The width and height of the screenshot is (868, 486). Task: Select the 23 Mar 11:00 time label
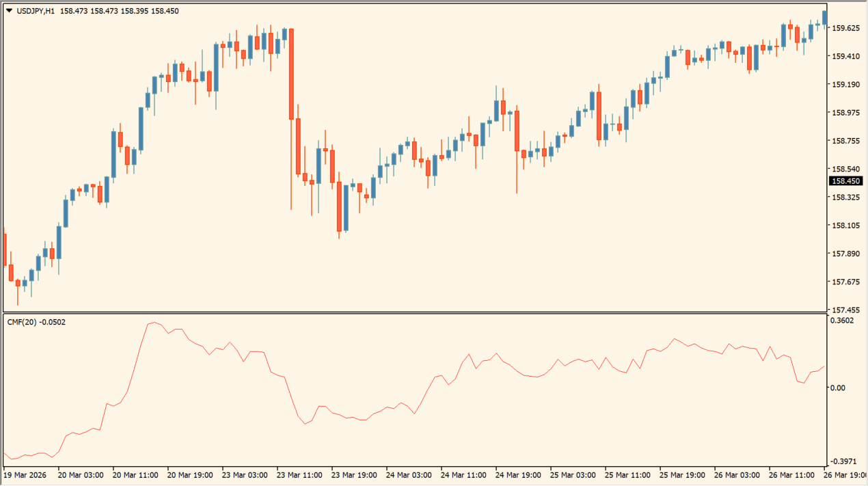299,475
